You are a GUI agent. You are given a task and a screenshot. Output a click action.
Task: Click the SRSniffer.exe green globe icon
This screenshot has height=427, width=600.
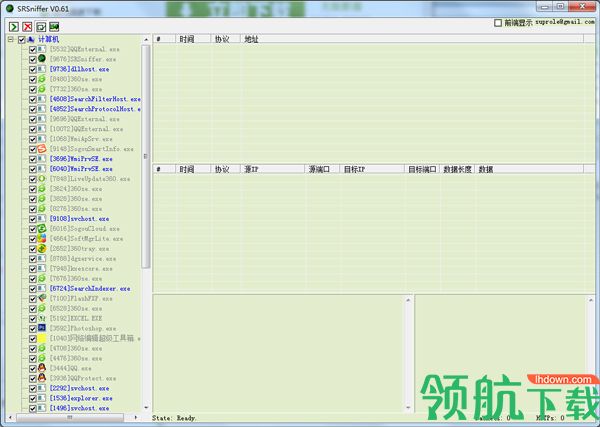pos(42,59)
